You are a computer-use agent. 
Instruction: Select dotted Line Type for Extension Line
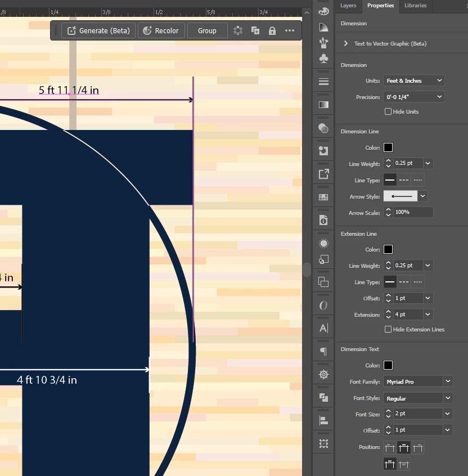(x=417, y=282)
